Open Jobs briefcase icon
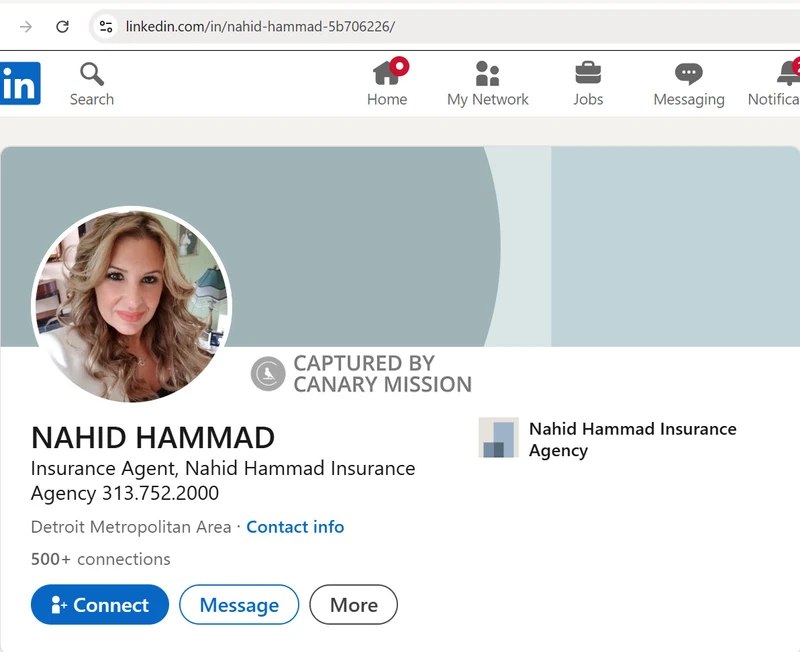The width and height of the screenshot is (800, 652). coord(588,72)
